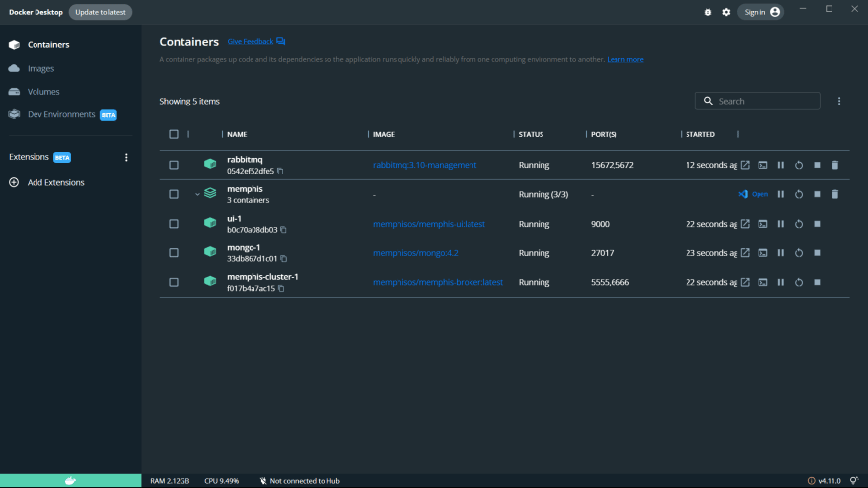Collapse the memphis container group
Screen dimensions: 868x488
pos(197,194)
